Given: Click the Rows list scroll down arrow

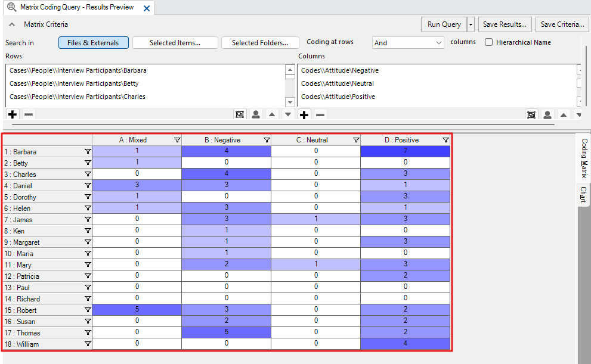Looking at the screenshot, I should click(290, 102).
